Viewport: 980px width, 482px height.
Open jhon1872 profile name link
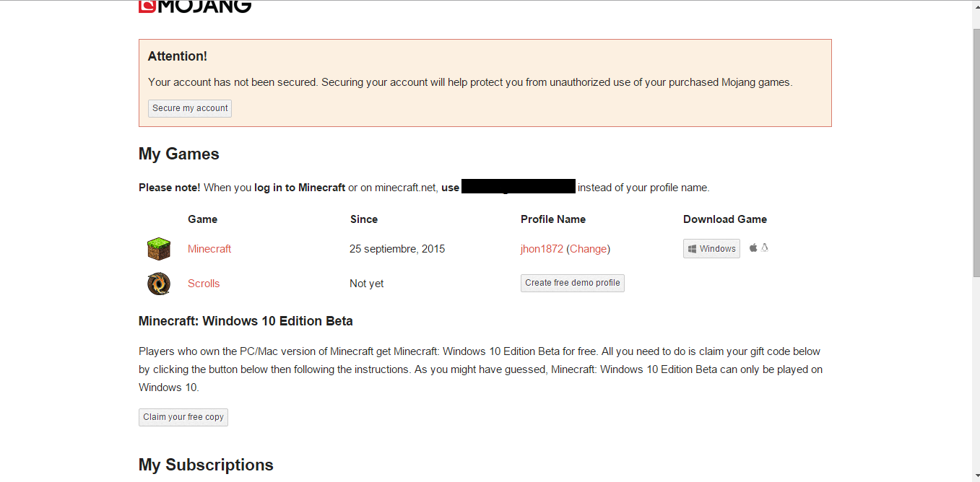tap(542, 249)
